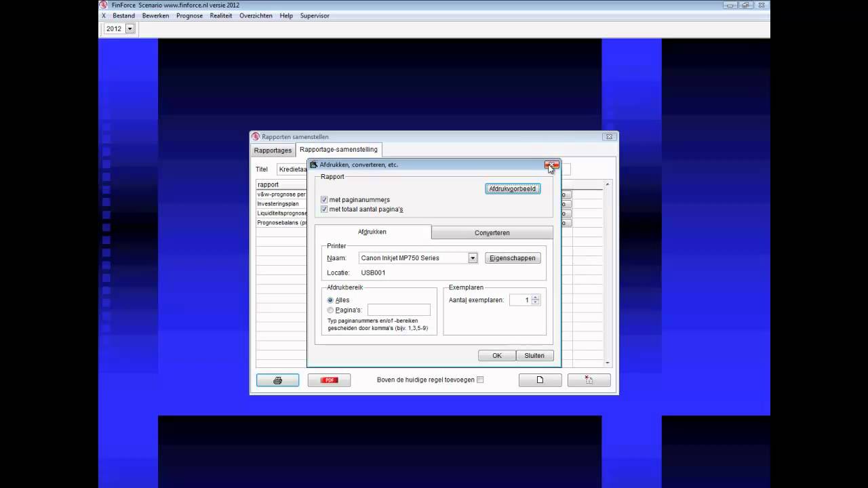868x488 pixels.
Task: Open the 2012 year dropdown
Action: [130, 28]
